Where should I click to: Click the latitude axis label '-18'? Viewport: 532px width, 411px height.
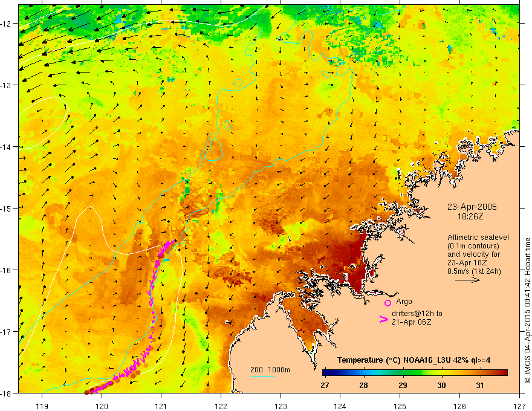[x=5, y=393]
